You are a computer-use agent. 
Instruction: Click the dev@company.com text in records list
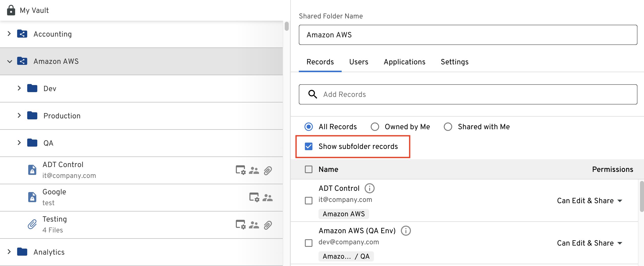click(x=349, y=242)
